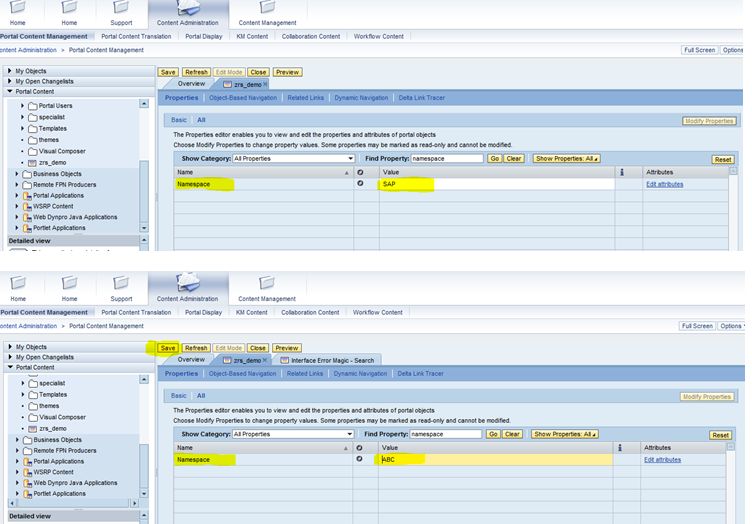Click info column icon in lower table
The height and width of the screenshot is (524, 752).
(x=620, y=448)
